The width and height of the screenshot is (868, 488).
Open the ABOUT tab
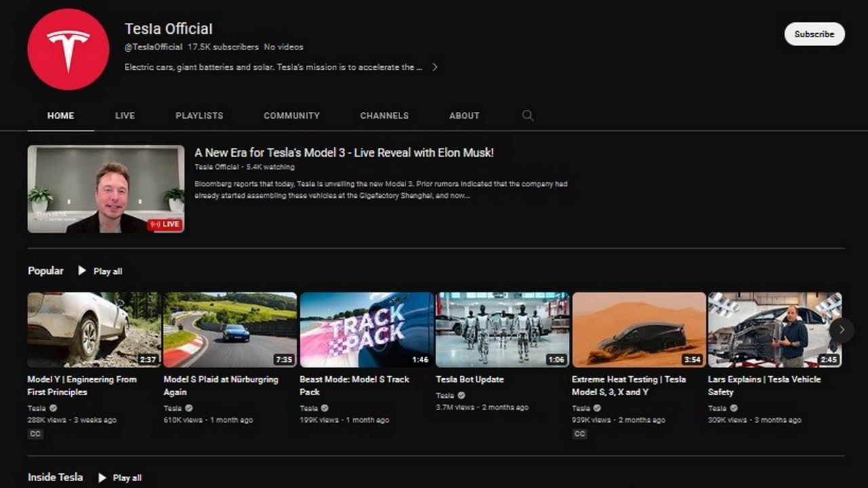point(464,115)
